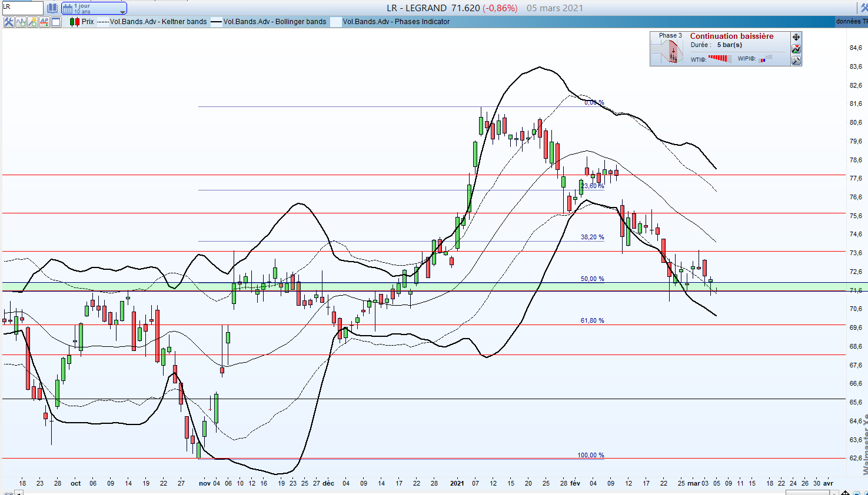Viewport: 868px width, 495px height.
Task: Click the move arrows icon on Phase panel
Action: coord(796,37)
